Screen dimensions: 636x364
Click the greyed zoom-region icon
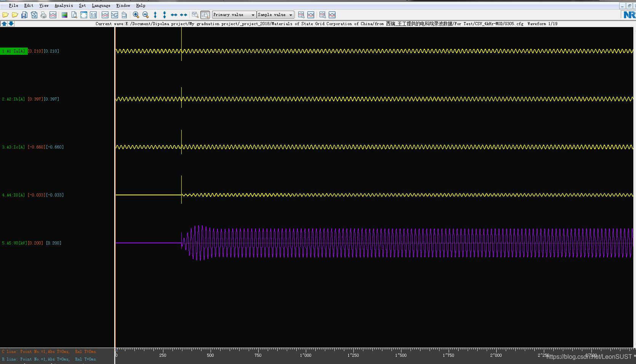(x=195, y=15)
